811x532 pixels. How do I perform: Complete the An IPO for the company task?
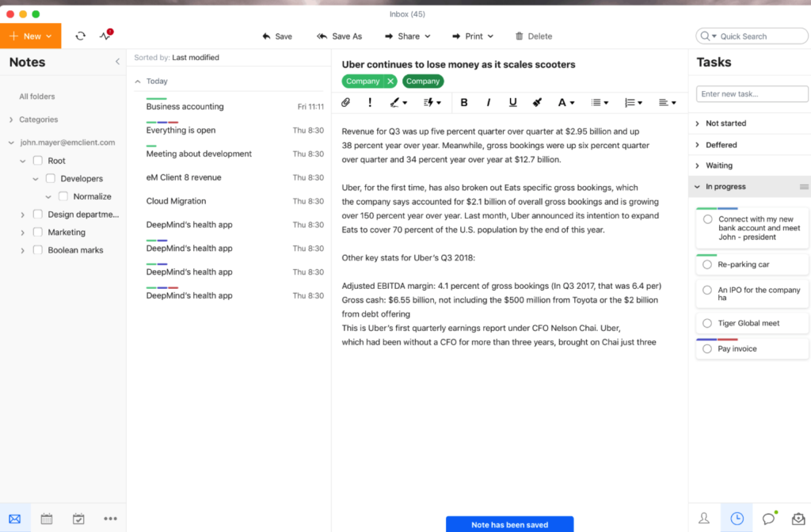(707, 290)
